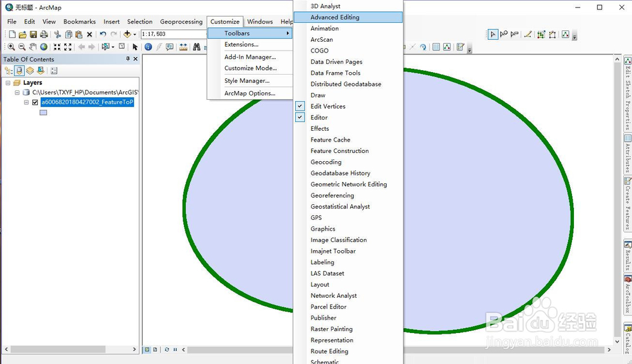Copy the selected element
632x364 pixels.
(x=68, y=34)
